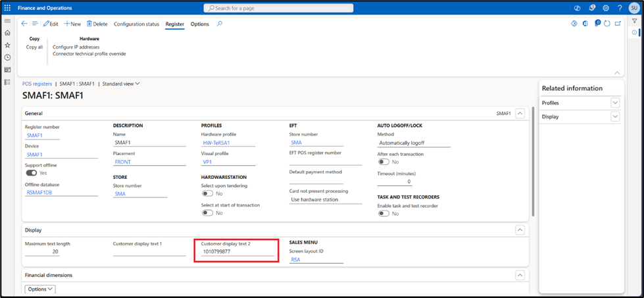Open the SU user account avatar
This screenshot has height=298, width=644.
(633, 8)
